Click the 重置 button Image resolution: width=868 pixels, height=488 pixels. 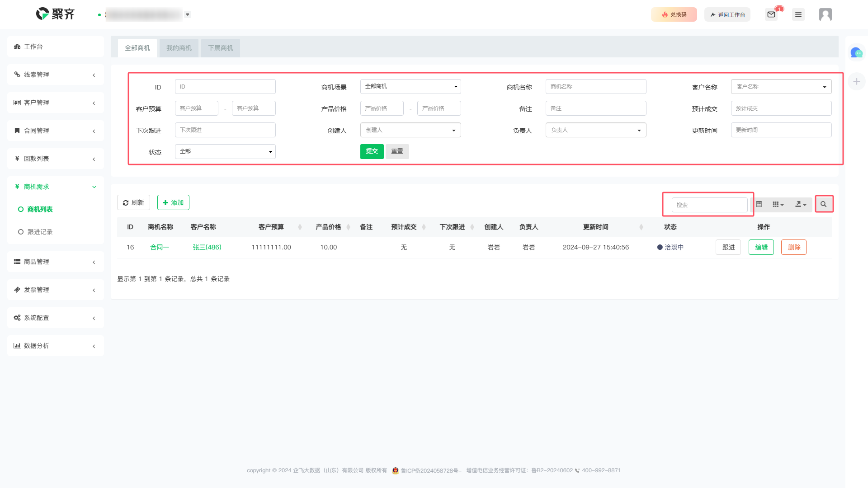pyautogui.click(x=397, y=151)
